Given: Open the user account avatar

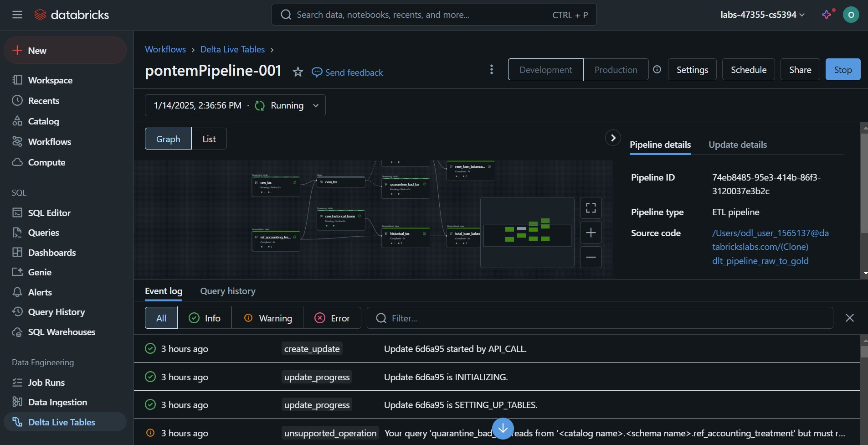Looking at the screenshot, I should click(851, 15).
